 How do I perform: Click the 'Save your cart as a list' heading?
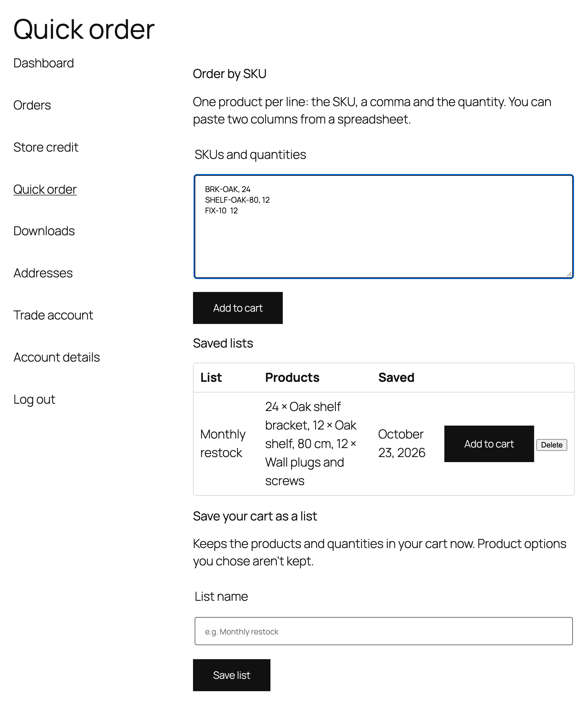[255, 516]
